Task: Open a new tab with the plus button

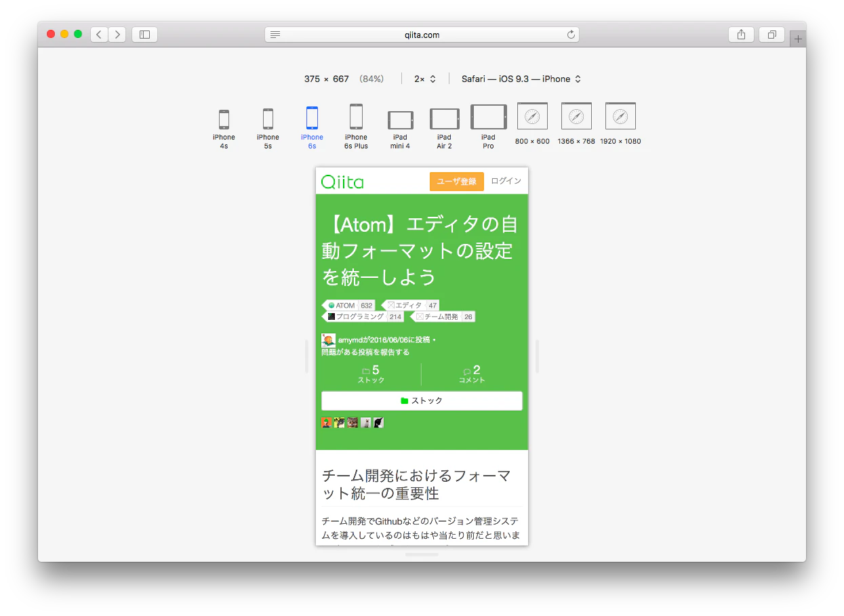Action: 798,39
